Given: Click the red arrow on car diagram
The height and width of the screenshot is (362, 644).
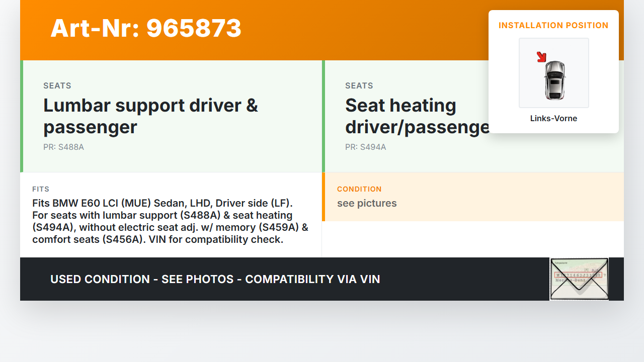Looking at the screenshot, I should coord(541,57).
